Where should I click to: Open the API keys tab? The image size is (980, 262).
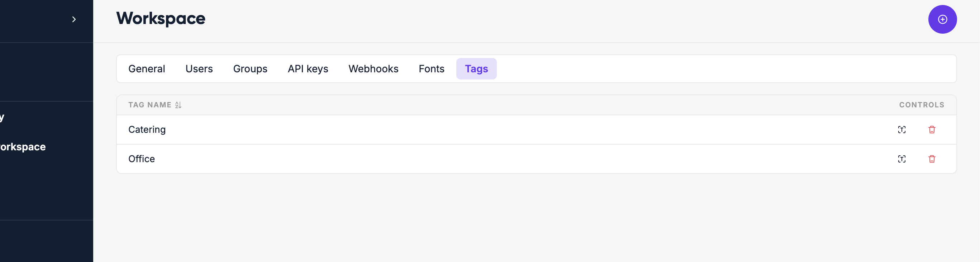pos(308,69)
